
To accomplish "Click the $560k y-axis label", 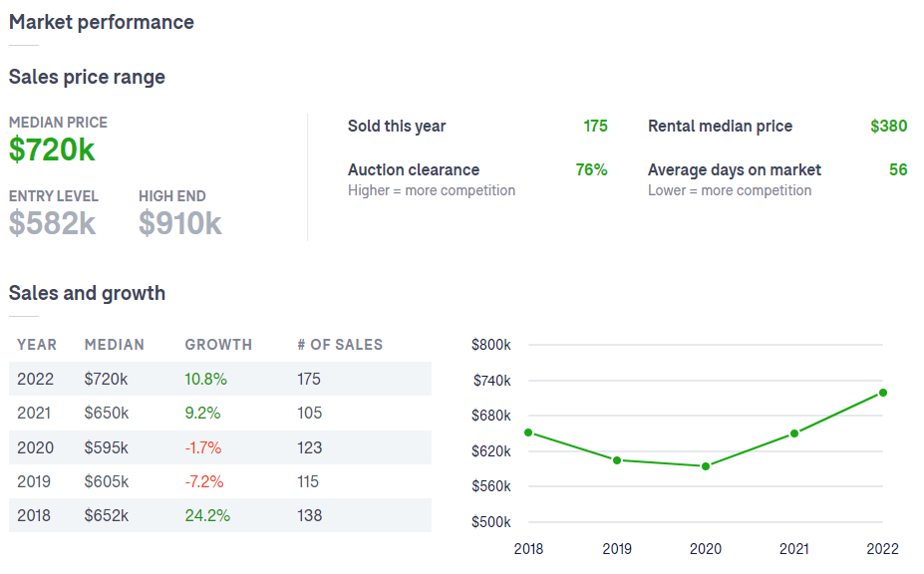I will (490, 486).
